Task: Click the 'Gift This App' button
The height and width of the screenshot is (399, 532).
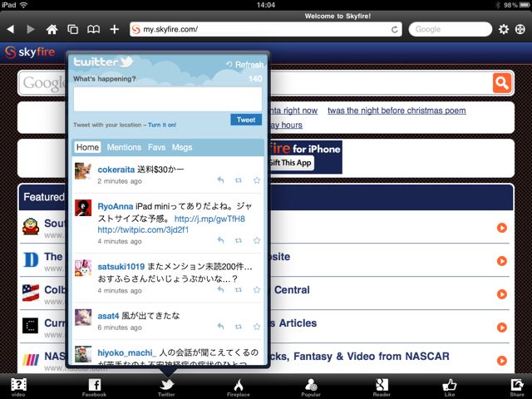Action: 292,163
